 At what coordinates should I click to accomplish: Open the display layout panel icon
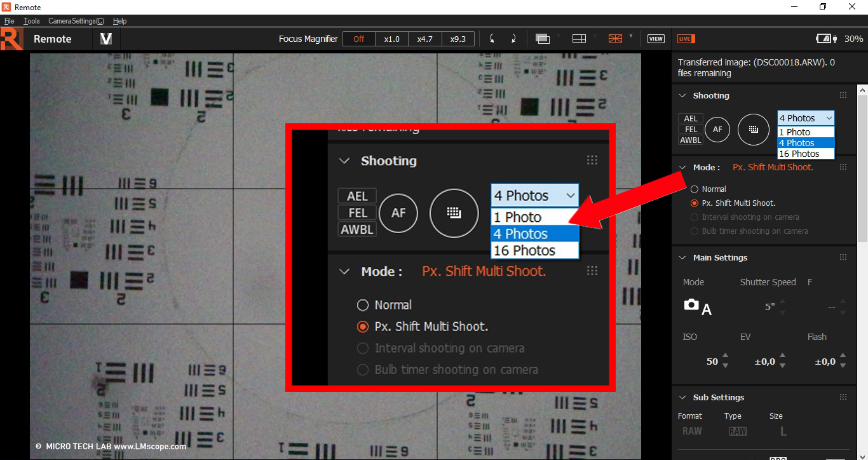point(579,38)
